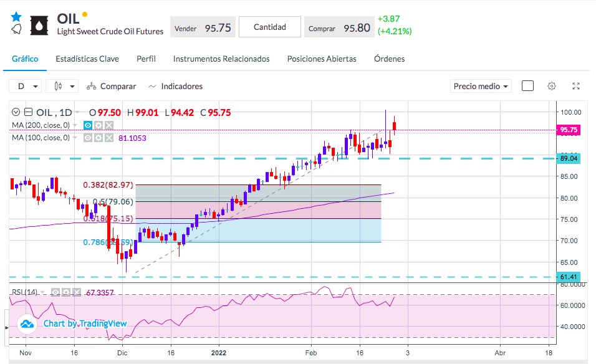
Task: Expand the MA (100, close, 0) menu arrow
Action: [75, 138]
